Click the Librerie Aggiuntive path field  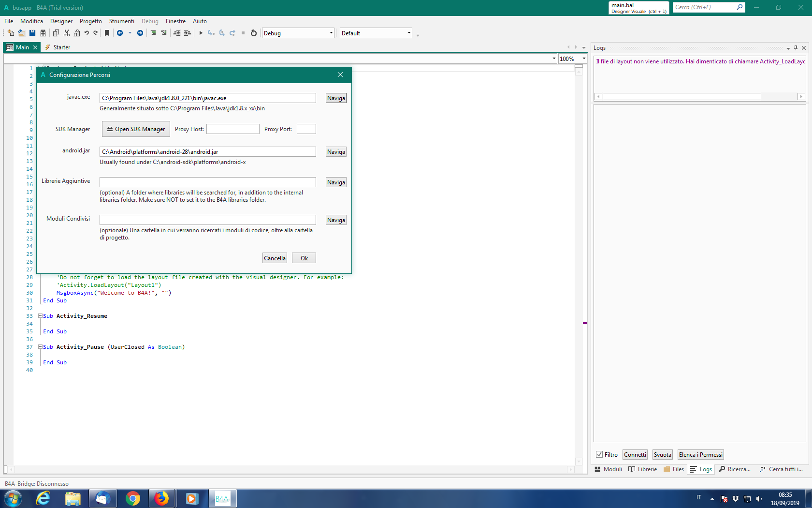tap(208, 182)
